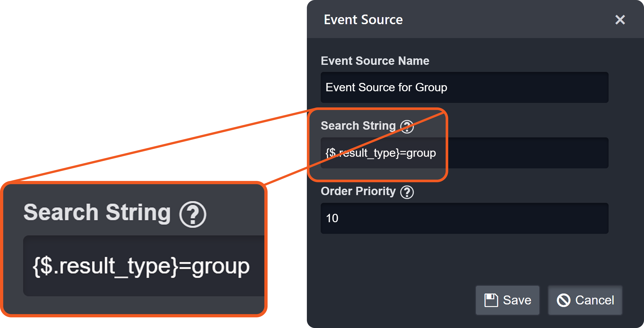644x328 pixels.
Task: Click the enlarged "Search String" label in the callout
Action: click(97, 212)
